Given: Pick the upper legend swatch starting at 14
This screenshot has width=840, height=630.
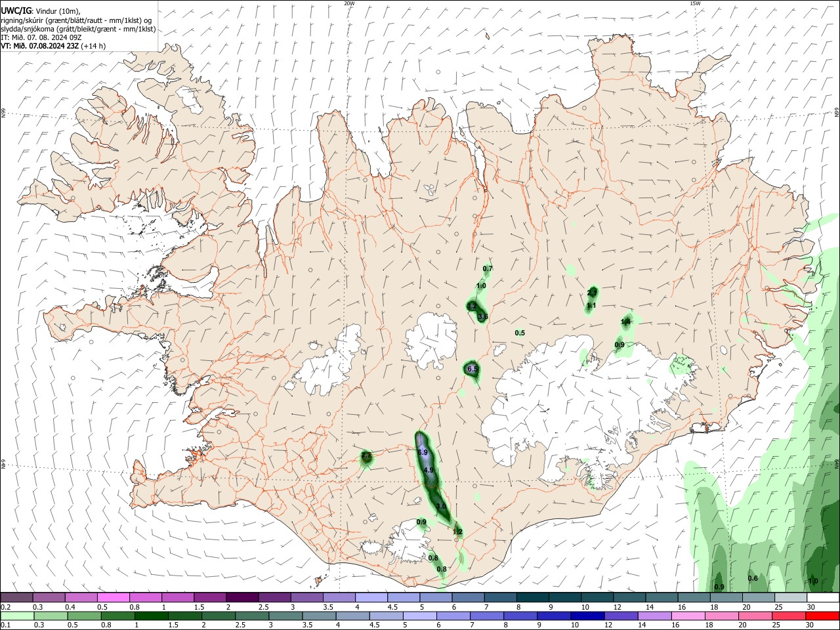Looking at the screenshot, I should click(662, 597).
